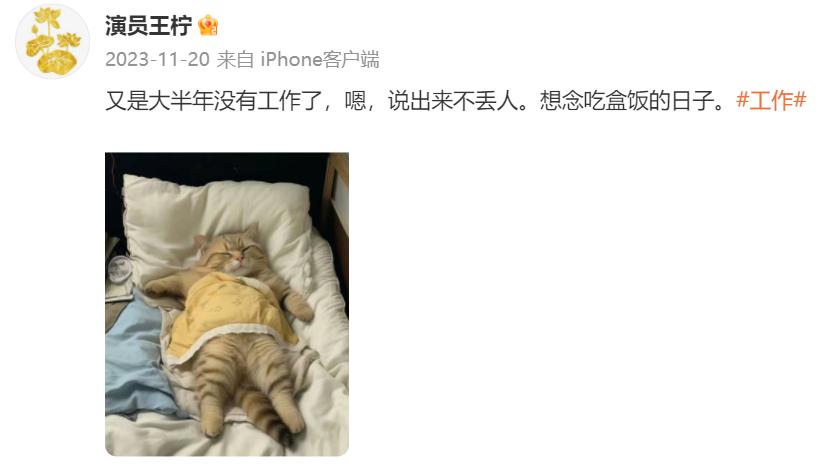Click the crown VIP badge beside username
822x467 pixels.
208,25
